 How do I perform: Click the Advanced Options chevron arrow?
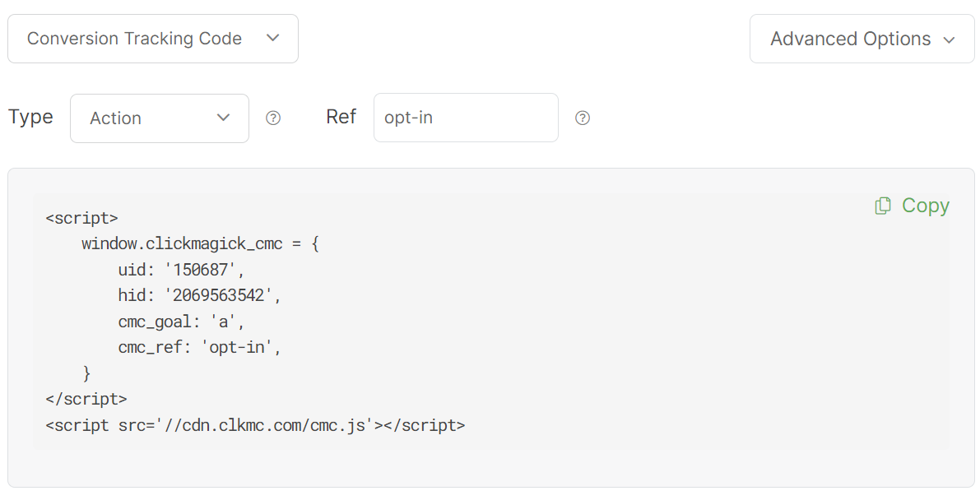point(949,39)
